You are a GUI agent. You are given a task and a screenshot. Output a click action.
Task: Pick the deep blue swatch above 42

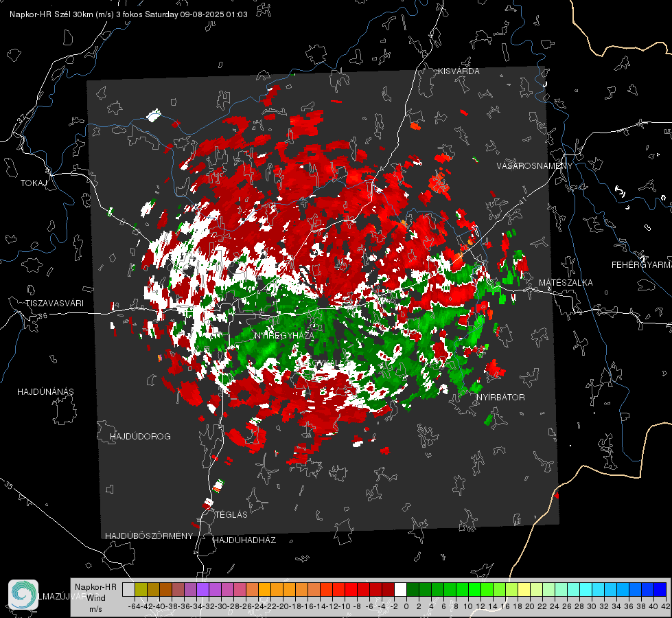(660, 589)
